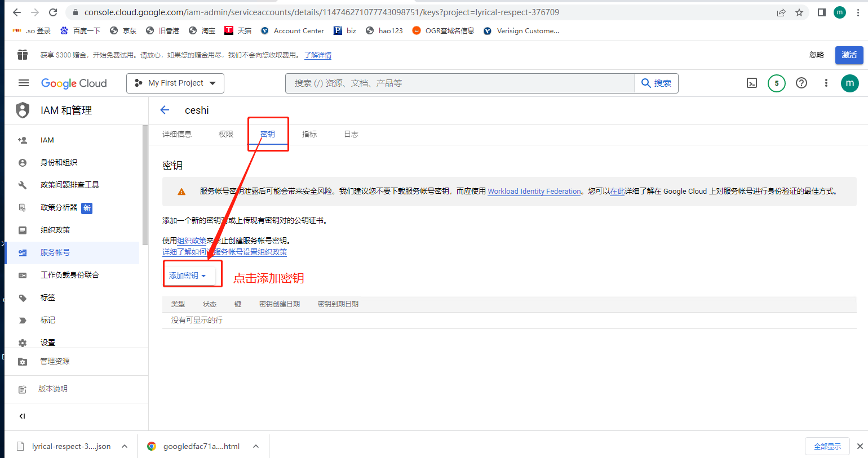The image size is (868, 458).
Task: Open the 淘宝 bookmark
Action: (202, 30)
